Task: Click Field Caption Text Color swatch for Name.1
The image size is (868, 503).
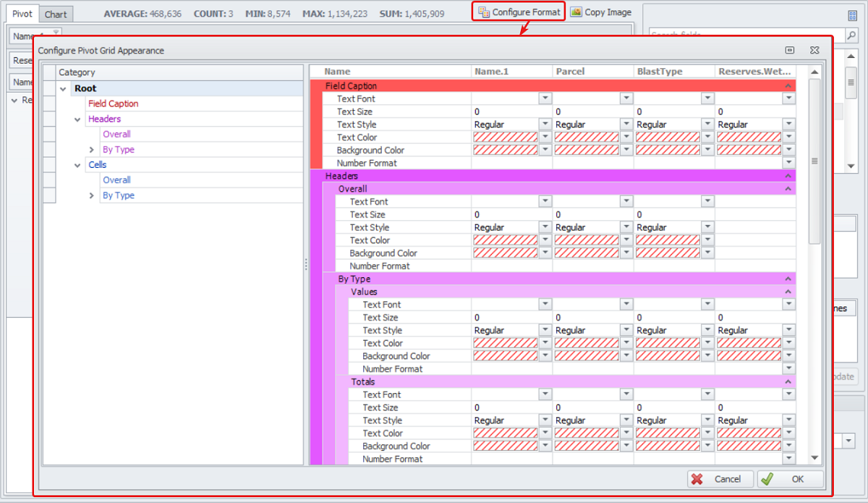Action: [x=506, y=138]
